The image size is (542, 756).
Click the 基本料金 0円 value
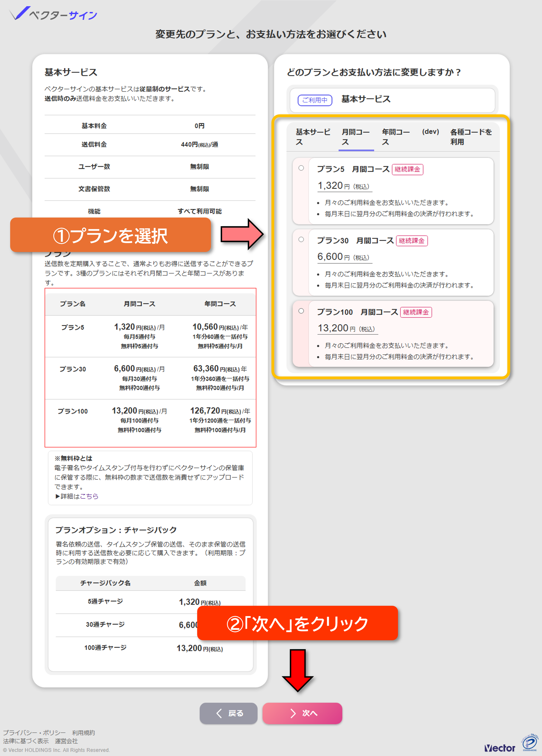pos(199,126)
